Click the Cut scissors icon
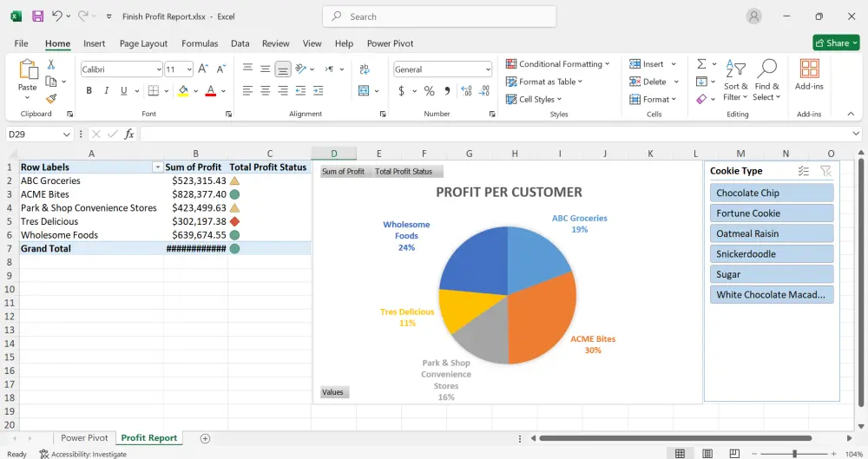The height and width of the screenshot is (459, 868). point(51,65)
